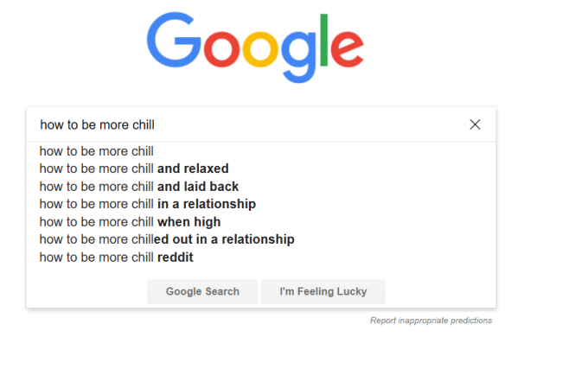
Task: Select the 'reddit' autocomplete suggestion
Action: pos(117,258)
